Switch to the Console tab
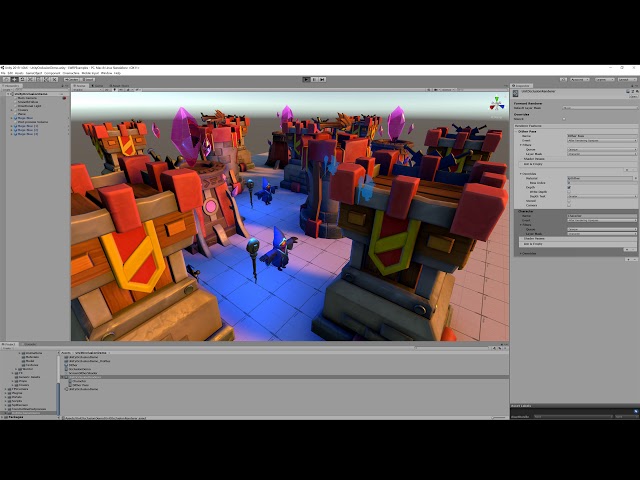640x480 pixels. (29, 344)
